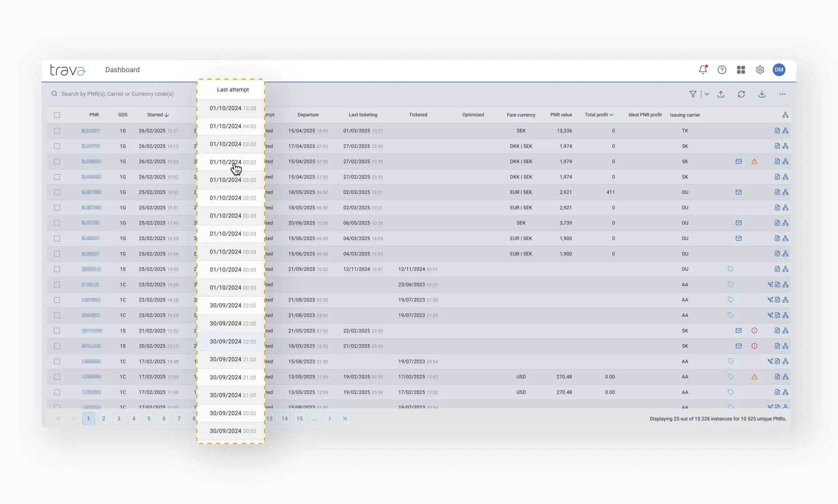838x504 pixels.
Task: Go to page 14 in pagination
Action: 284,419
